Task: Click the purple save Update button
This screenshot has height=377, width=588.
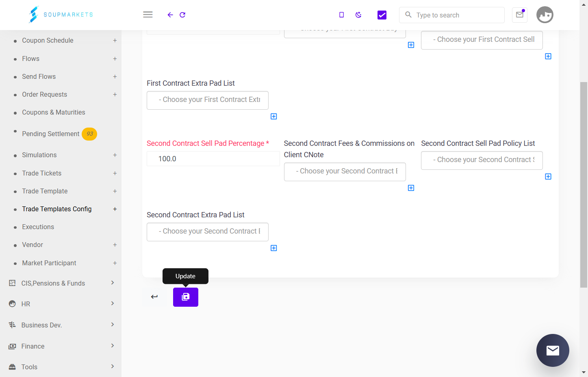Action: 186,297
